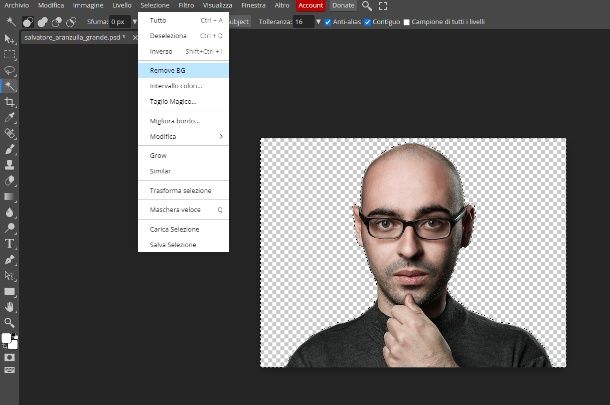Screen dimensions: 610x405
Task: Choose the Rectangular Marquee selection tool
Action: click(10, 54)
